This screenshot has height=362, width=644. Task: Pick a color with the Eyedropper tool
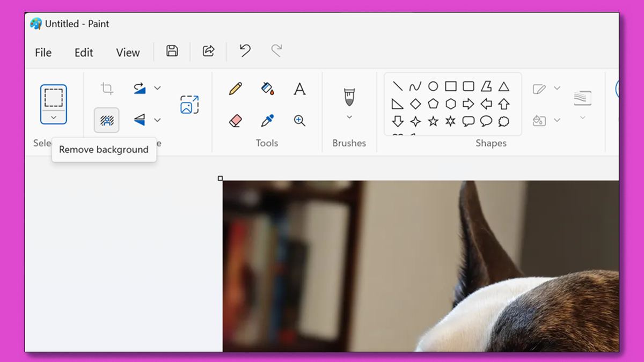point(267,120)
